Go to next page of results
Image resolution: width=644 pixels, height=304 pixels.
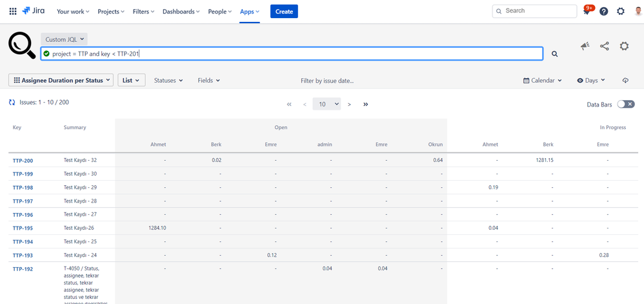pos(350,105)
